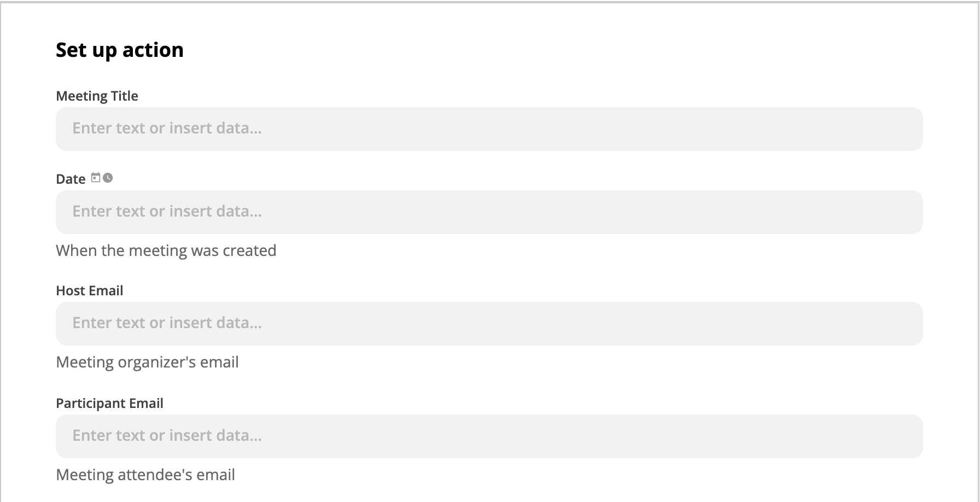980x502 pixels.
Task: Focus the Date input field
Action: point(489,212)
